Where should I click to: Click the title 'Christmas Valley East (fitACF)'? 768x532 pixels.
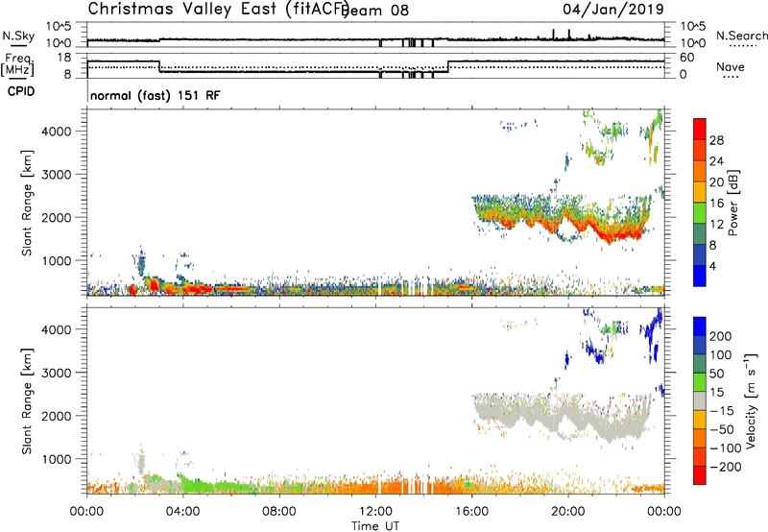[x=219, y=9]
